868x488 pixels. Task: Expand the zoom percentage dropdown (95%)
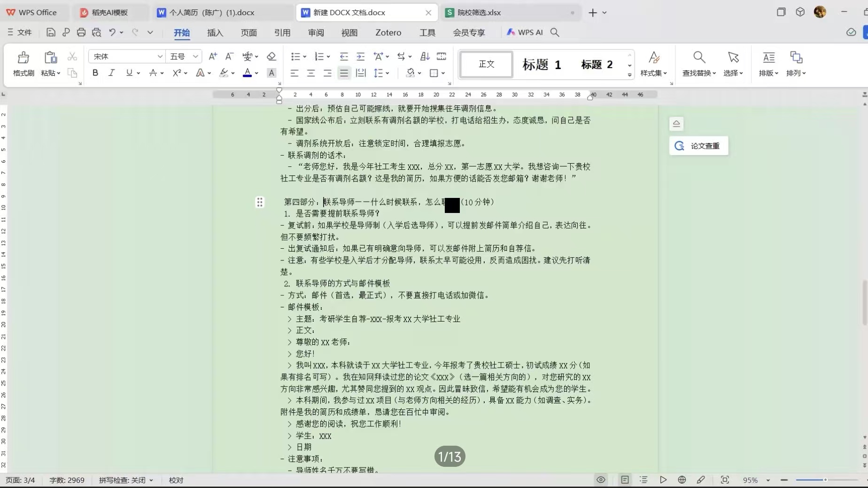(768, 480)
